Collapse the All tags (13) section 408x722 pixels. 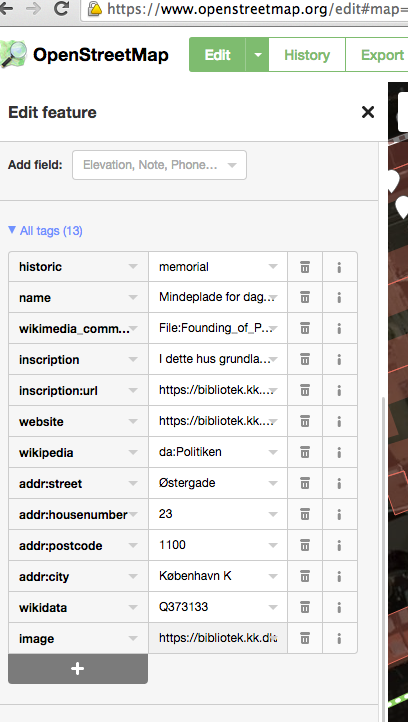(x=45, y=230)
